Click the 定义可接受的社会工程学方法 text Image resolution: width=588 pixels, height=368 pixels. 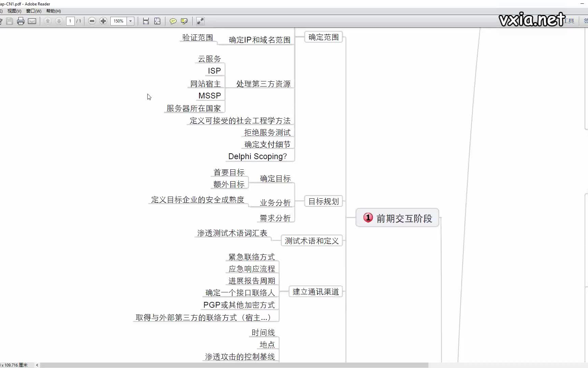click(x=240, y=121)
